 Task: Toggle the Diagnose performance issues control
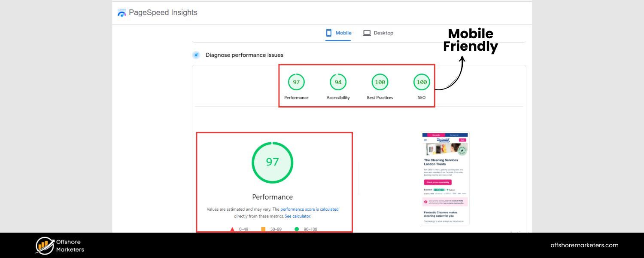196,55
